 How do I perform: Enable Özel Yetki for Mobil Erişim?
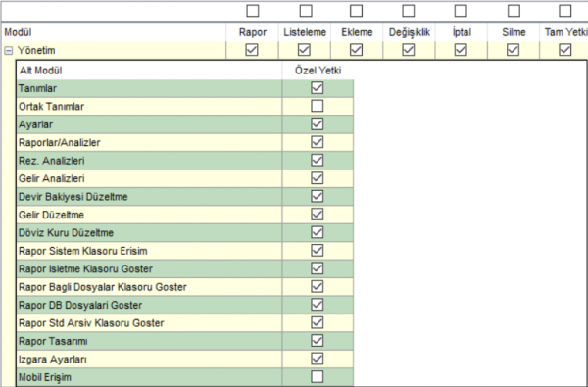pyautogui.click(x=318, y=376)
